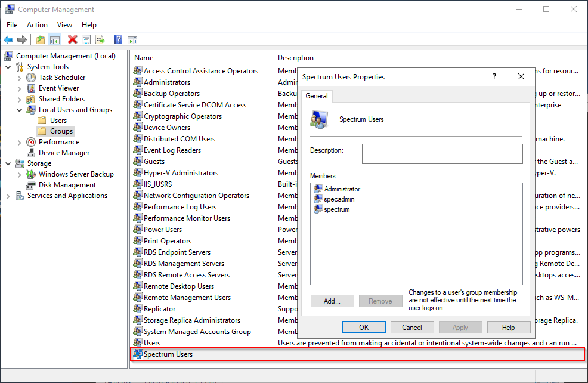
Task: Cancel the Spectrum Users Properties dialog
Action: tap(412, 327)
